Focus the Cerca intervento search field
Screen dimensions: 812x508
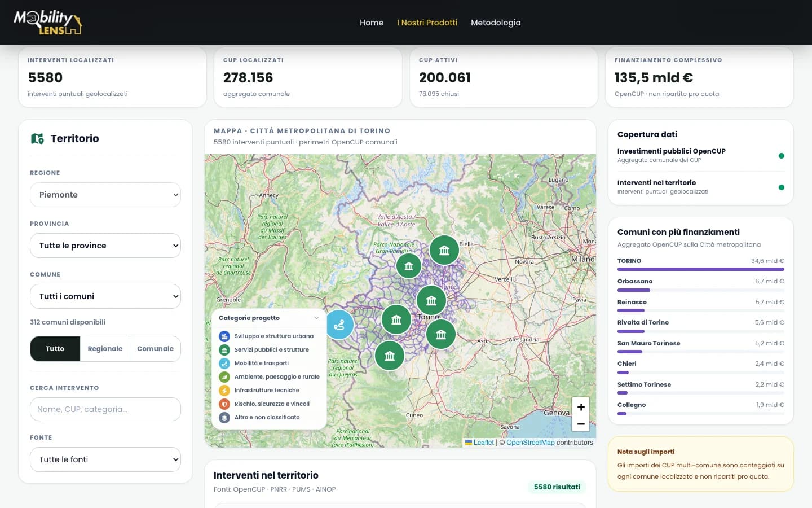(105, 409)
